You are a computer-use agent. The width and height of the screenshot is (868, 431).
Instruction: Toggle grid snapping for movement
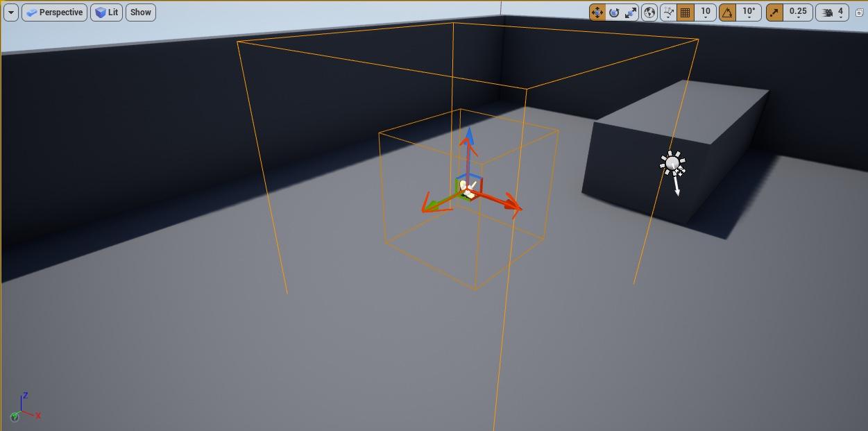[686, 12]
